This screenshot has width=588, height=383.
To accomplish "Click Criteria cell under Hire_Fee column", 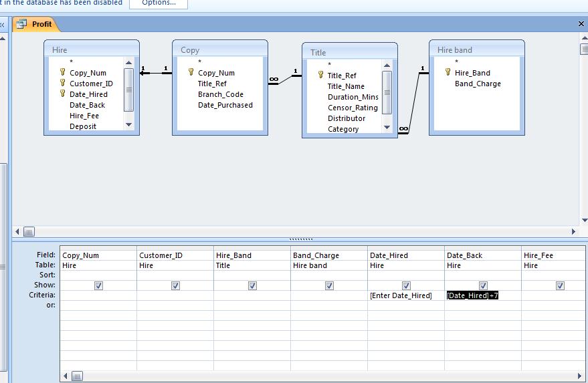I will [553, 295].
